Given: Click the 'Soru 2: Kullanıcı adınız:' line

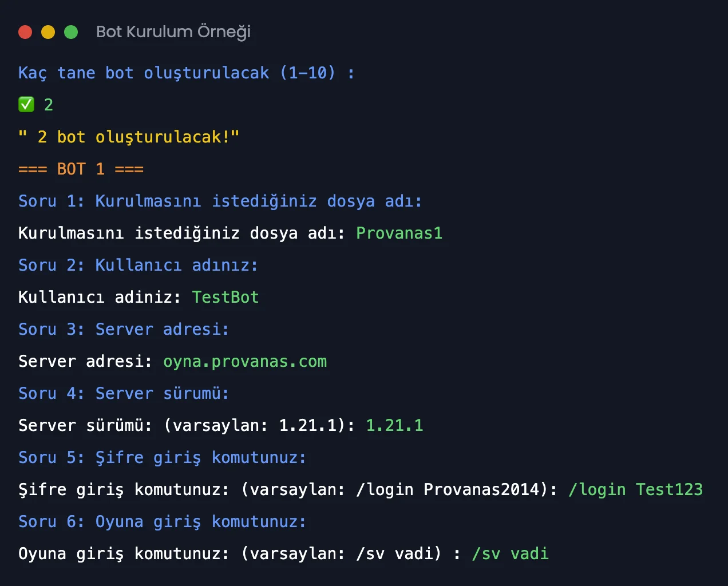Looking at the screenshot, I should click(x=139, y=266).
